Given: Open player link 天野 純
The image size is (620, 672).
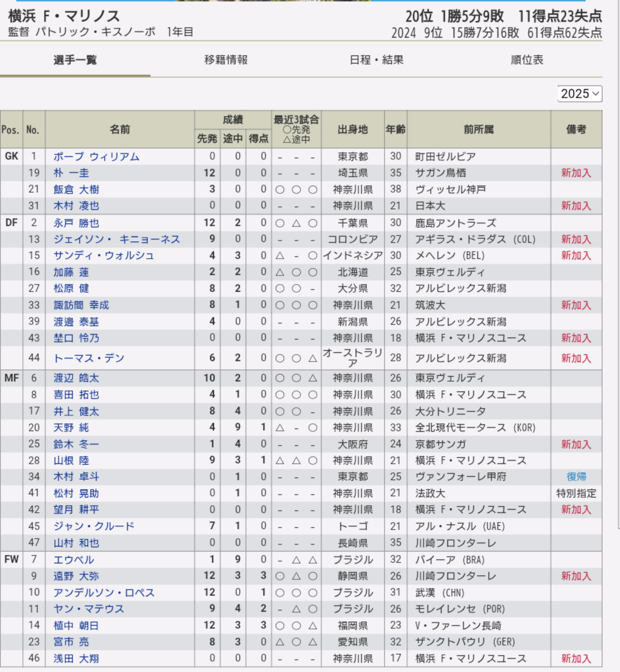Looking at the screenshot, I should (x=71, y=427).
